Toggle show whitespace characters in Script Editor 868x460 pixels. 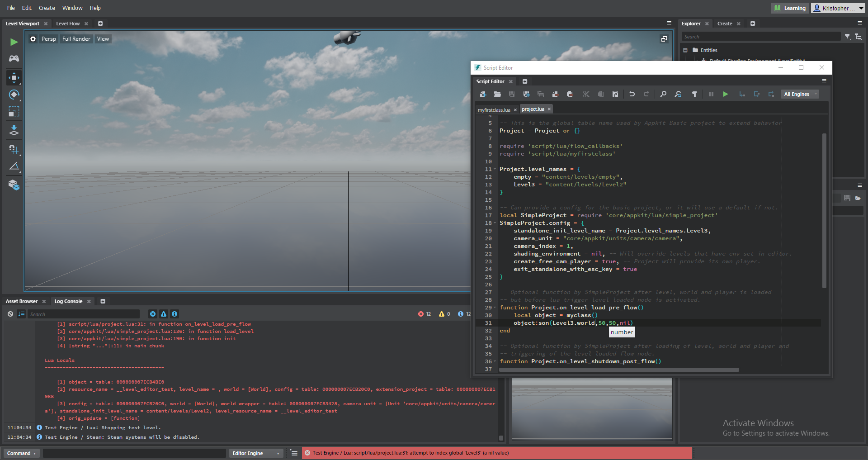(x=694, y=94)
